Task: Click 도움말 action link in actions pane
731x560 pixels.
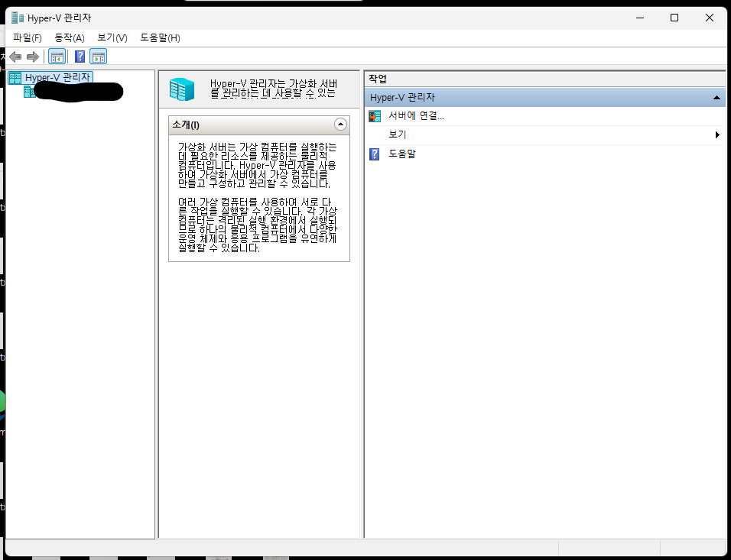Action: [402, 154]
